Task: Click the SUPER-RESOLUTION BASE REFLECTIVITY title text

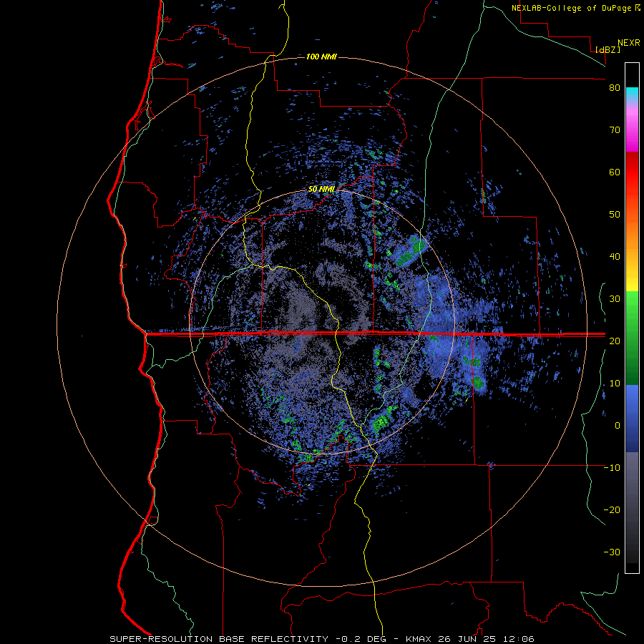Action: (219, 639)
